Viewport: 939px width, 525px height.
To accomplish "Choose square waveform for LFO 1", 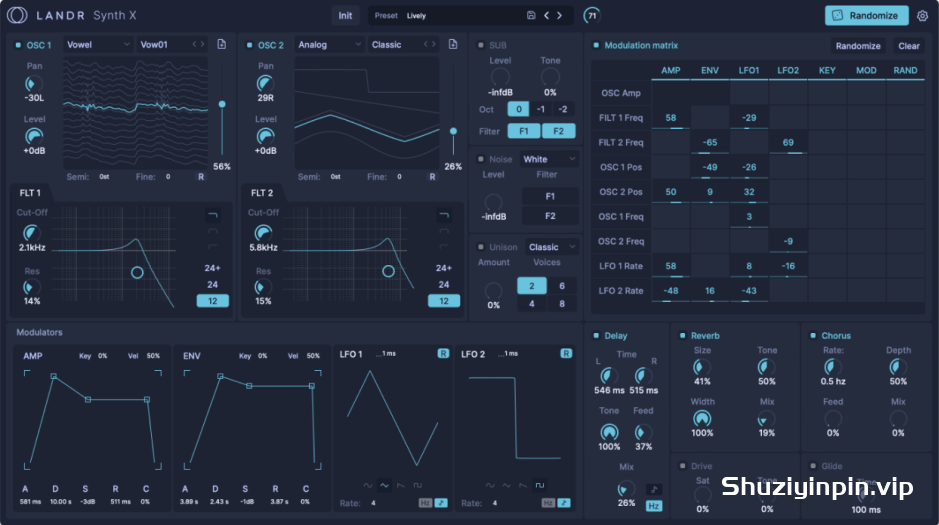I will pos(417,485).
